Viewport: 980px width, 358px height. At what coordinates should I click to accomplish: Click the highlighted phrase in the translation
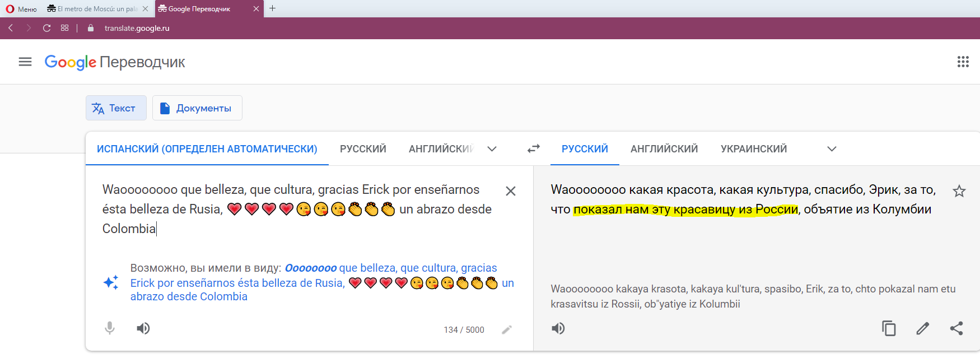pyautogui.click(x=686, y=210)
